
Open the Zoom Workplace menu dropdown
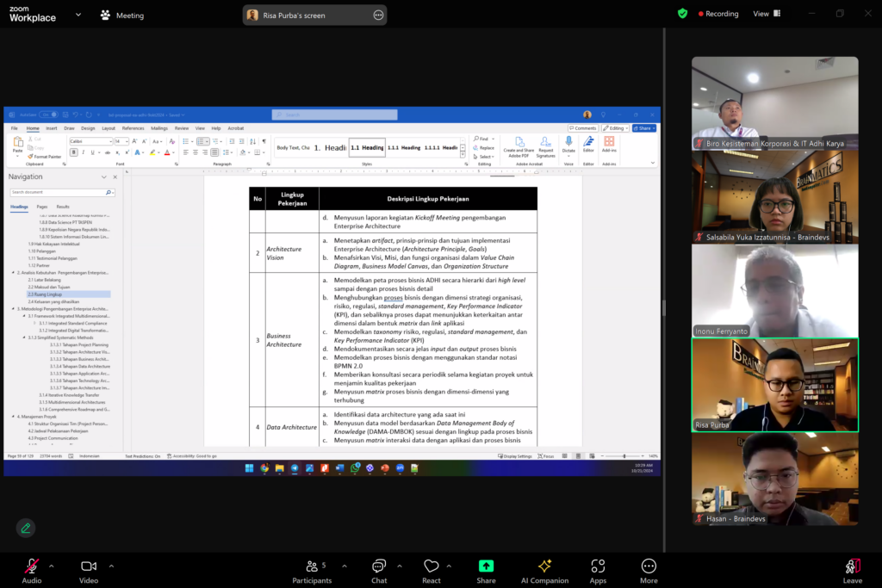pos(78,15)
